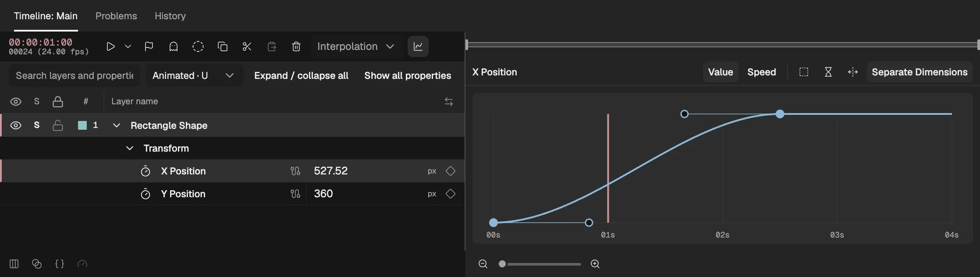Play the timeline animation
Viewport: 980px width, 277px height.
[x=110, y=46]
